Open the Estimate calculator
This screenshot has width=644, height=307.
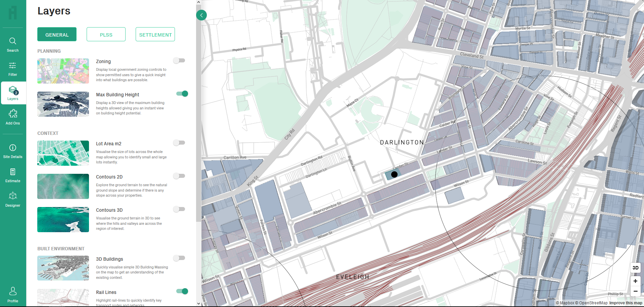point(13,175)
